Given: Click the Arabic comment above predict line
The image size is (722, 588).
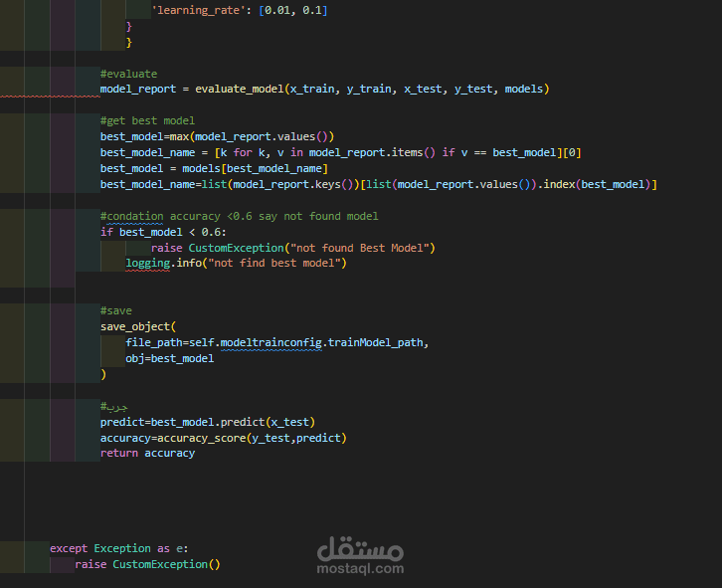Looking at the screenshot, I should tap(113, 407).
